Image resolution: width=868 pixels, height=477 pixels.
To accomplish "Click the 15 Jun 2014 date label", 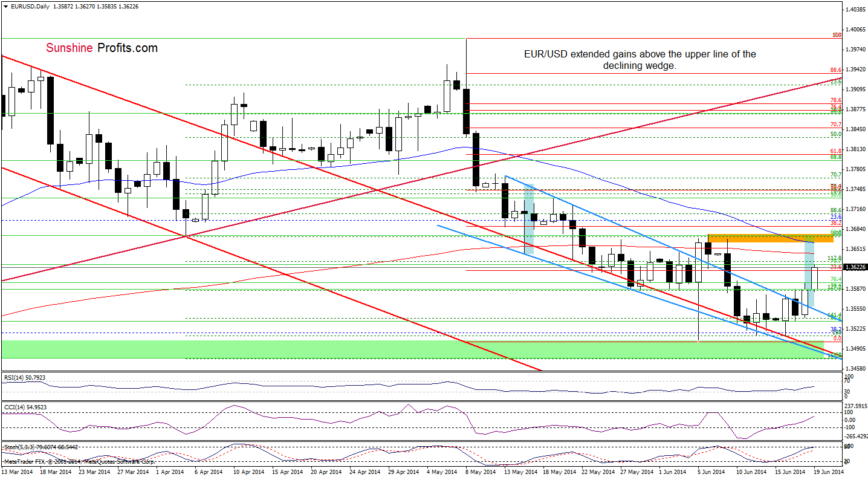I will [791, 472].
